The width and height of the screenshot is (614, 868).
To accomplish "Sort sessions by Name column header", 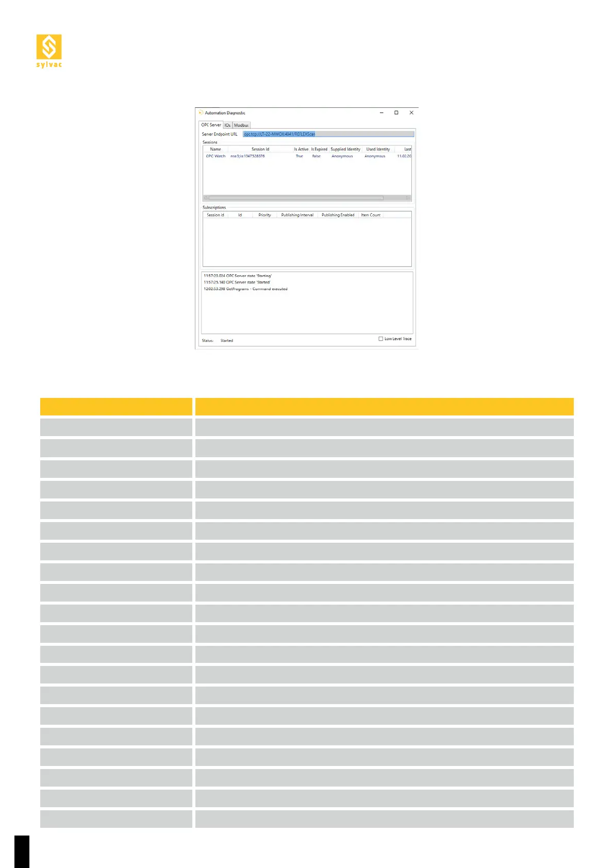I will (215, 149).
